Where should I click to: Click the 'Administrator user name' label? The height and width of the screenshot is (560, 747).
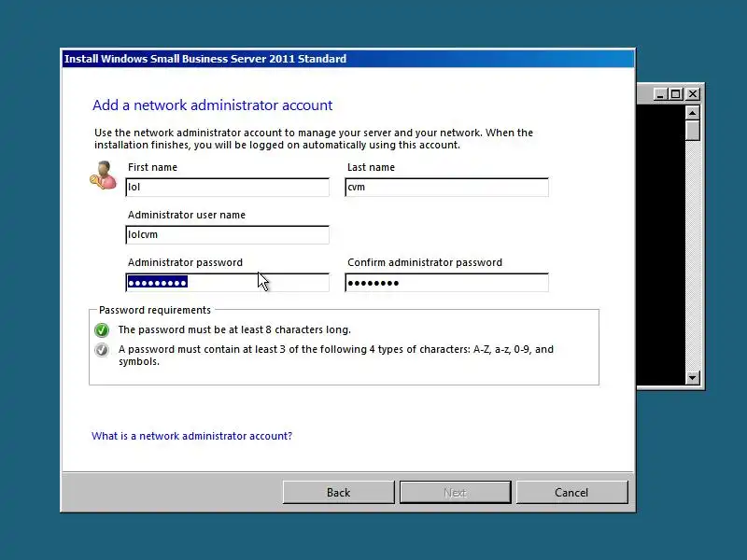pos(187,215)
